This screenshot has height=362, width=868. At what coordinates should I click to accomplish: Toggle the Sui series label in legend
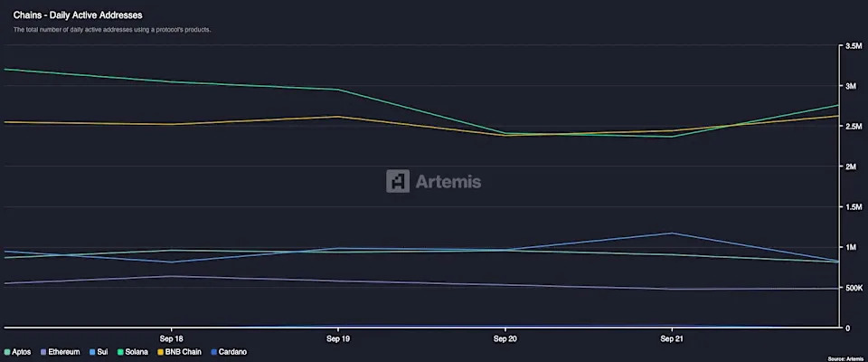[x=102, y=351]
